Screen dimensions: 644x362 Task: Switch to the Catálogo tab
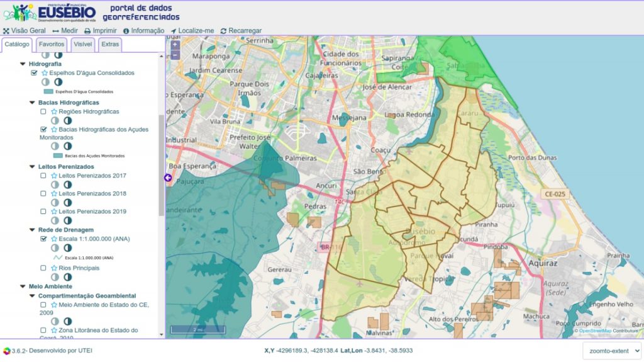(x=17, y=45)
